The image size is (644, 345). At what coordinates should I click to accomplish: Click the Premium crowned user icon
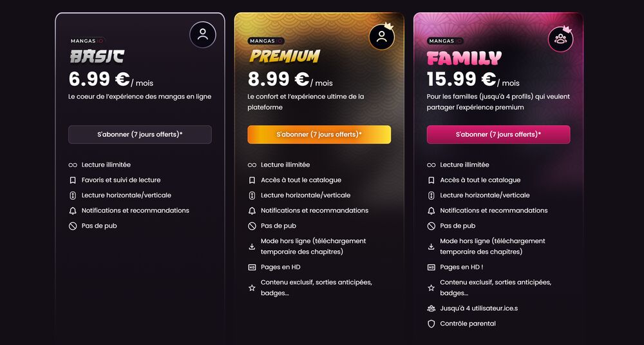tap(382, 37)
